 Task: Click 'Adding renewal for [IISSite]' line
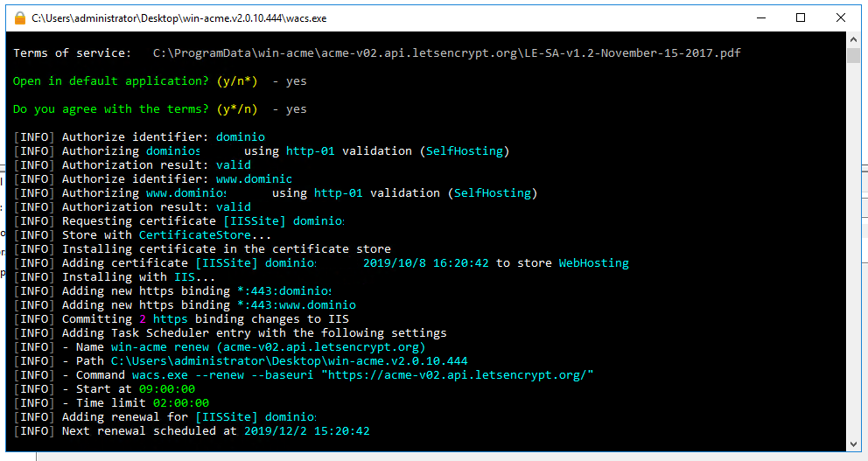click(x=165, y=416)
